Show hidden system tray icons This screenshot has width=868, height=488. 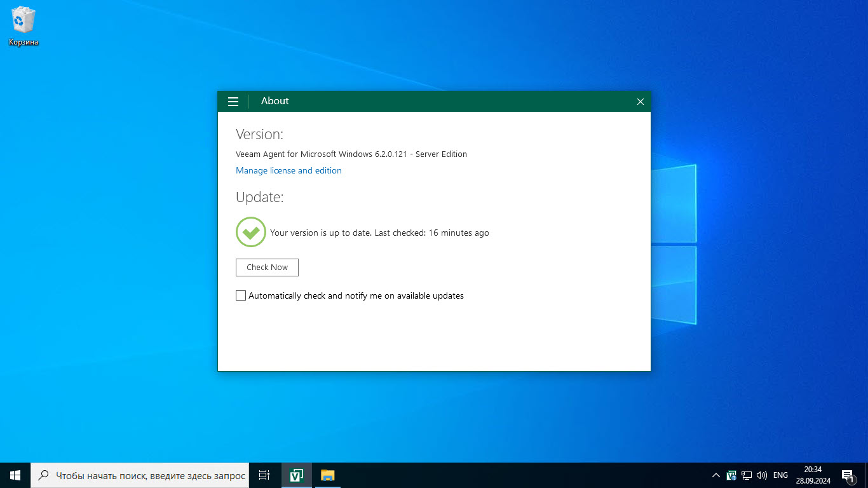(716, 475)
